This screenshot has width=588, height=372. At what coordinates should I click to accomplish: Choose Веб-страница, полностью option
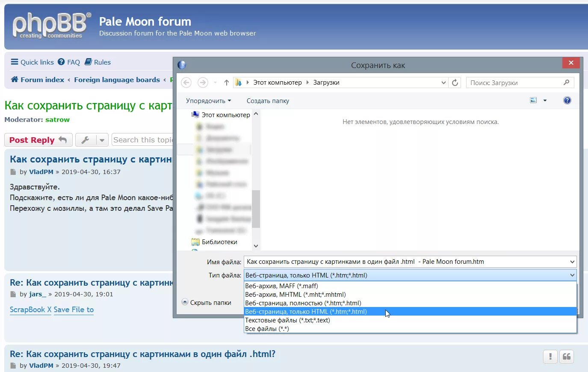[410, 303]
